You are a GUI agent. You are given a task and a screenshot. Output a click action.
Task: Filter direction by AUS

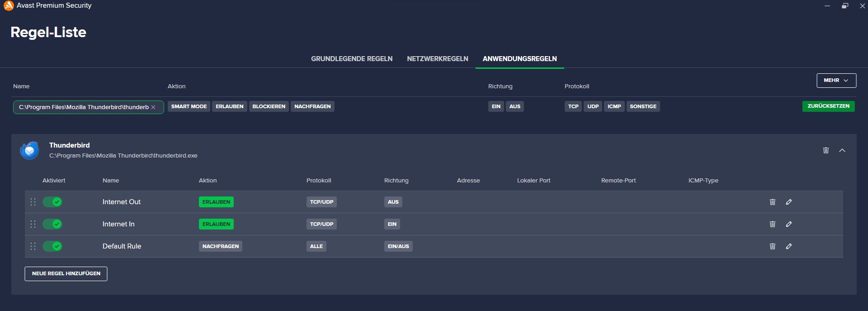point(515,106)
